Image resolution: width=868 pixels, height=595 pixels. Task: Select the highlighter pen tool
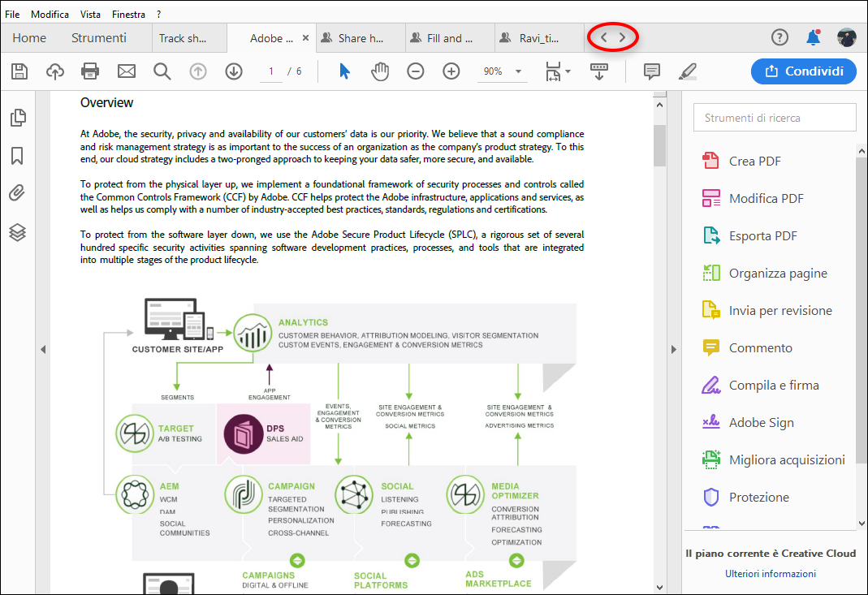[x=688, y=71]
